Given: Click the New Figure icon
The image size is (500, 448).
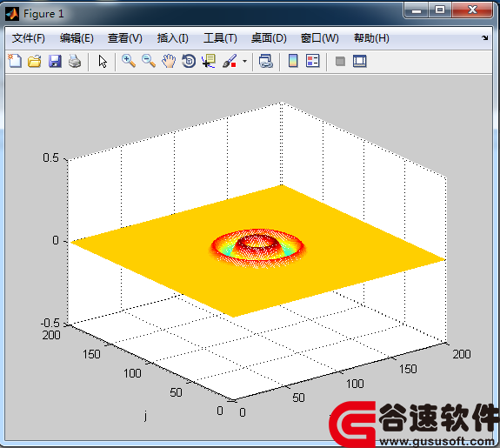Looking at the screenshot, I should (15, 61).
